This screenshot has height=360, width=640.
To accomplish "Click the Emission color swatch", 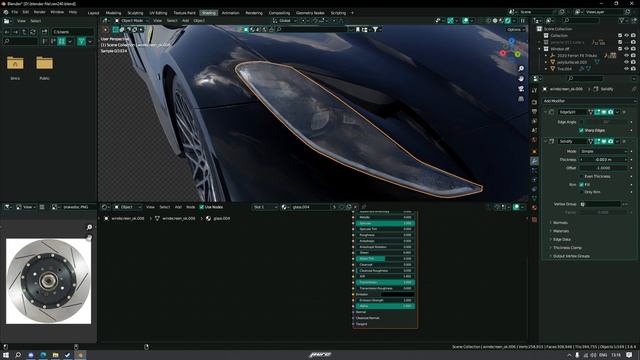I will click(397, 294).
